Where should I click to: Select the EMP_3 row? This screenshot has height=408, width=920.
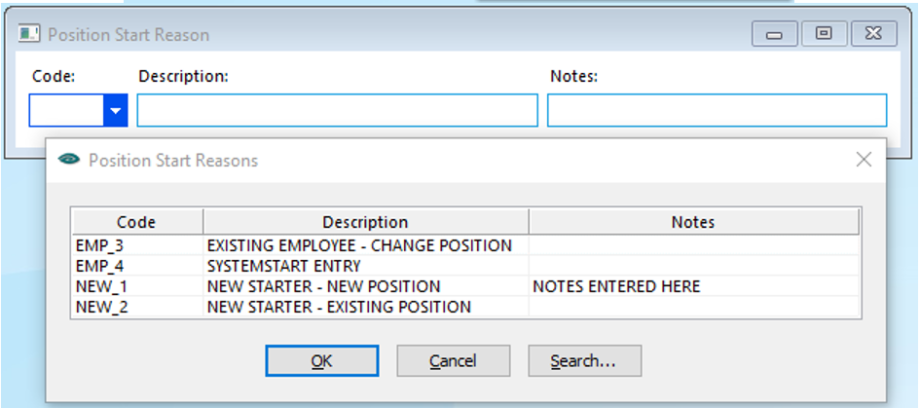pyautogui.click(x=466, y=245)
